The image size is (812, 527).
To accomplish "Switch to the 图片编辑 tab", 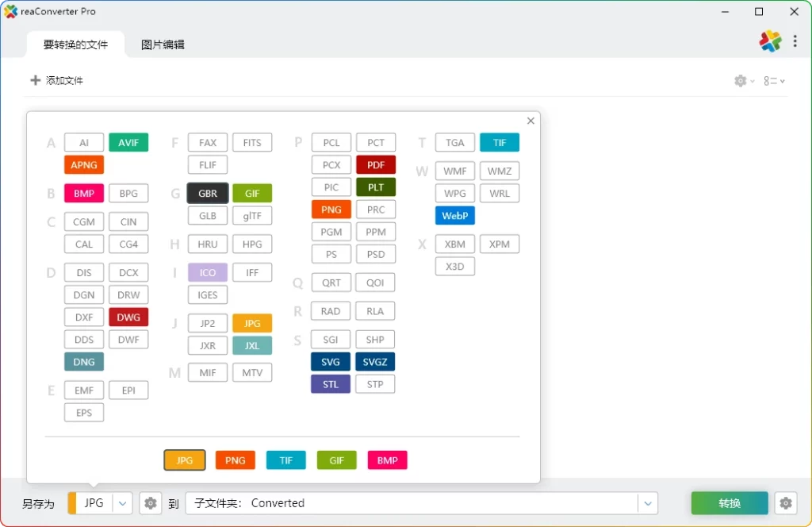I will tap(162, 44).
